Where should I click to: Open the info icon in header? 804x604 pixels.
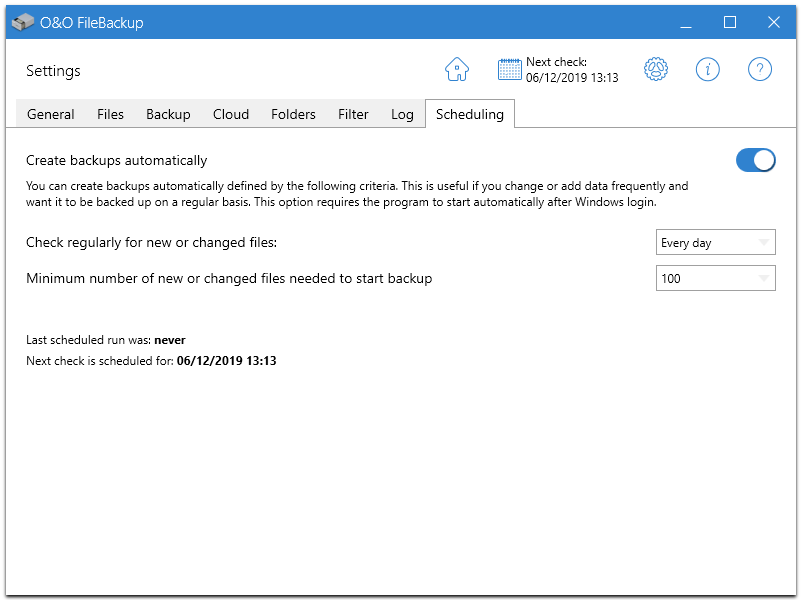708,69
